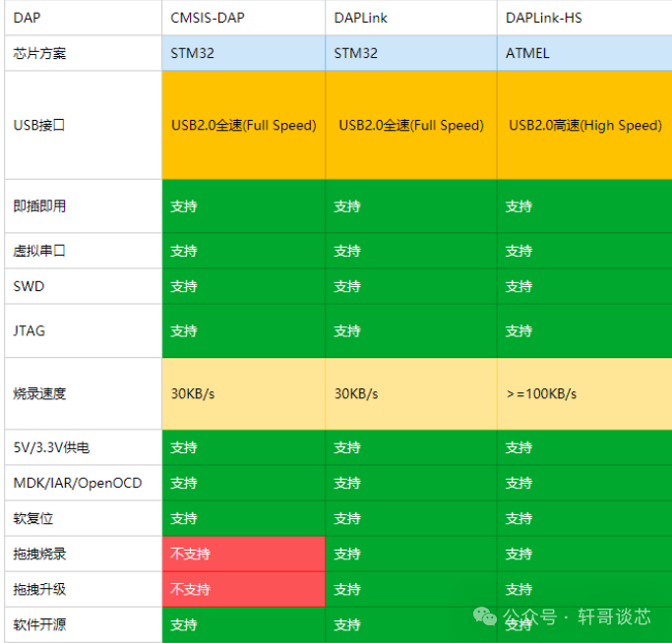Click USB2.0全速 cell in DAPLink column

pyautogui.click(x=411, y=125)
